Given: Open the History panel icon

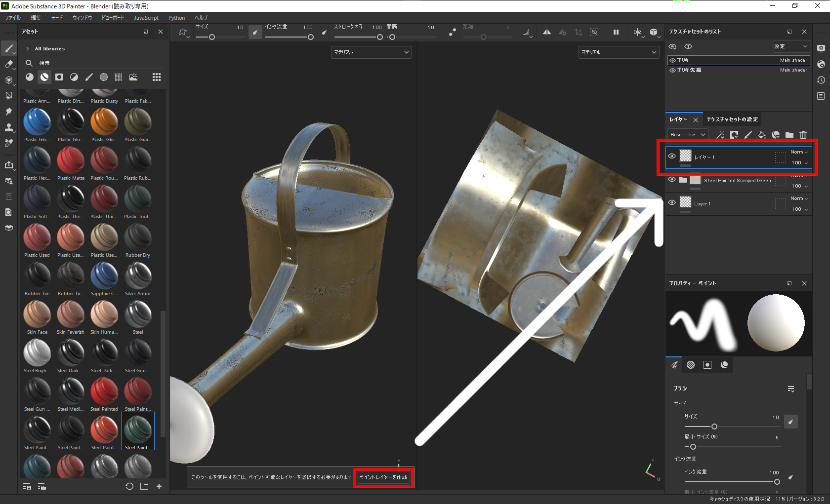Looking at the screenshot, I should pyautogui.click(x=821, y=80).
